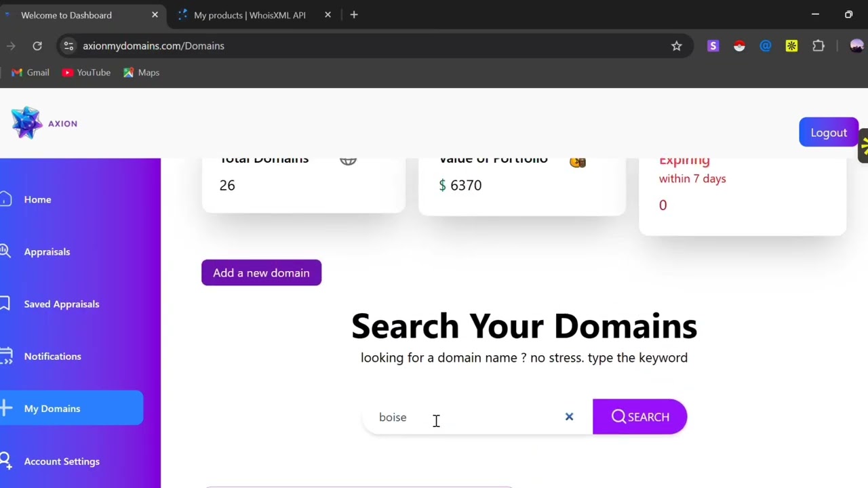Click the plus icon beside My Domains
The height and width of the screenshot is (488, 868).
coord(6,408)
